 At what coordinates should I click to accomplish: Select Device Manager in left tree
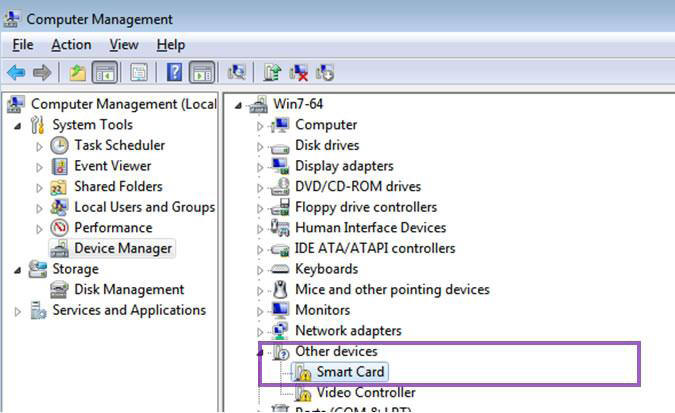[123, 248]
